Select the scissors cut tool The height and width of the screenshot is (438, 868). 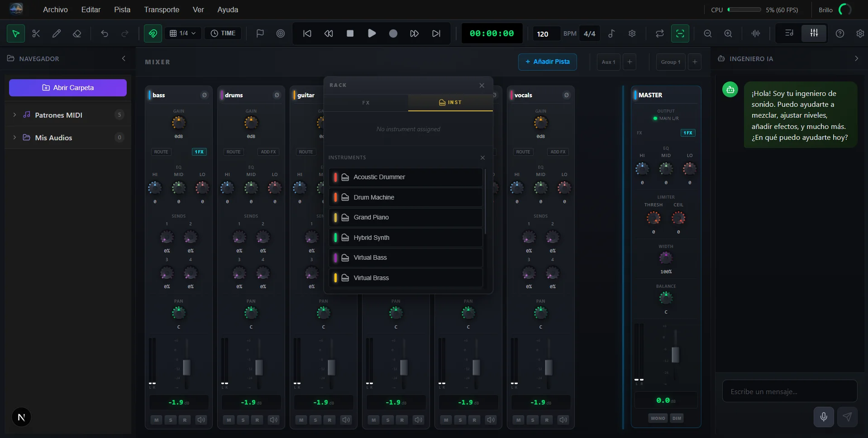point(36,33)
